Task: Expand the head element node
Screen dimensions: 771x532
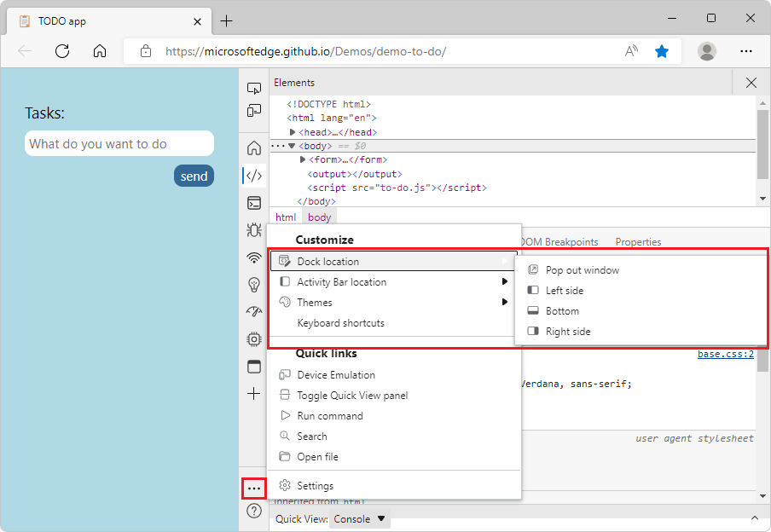Action: [292, 132]
